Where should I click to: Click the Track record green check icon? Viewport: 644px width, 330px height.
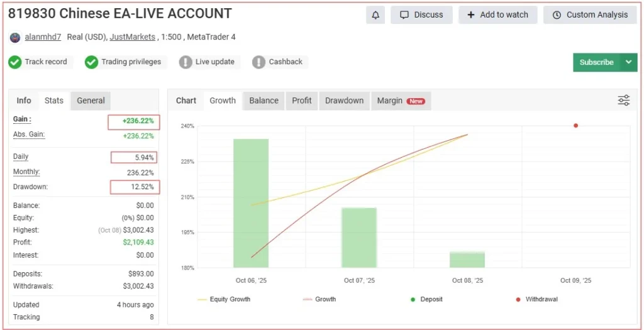(15, 62)
